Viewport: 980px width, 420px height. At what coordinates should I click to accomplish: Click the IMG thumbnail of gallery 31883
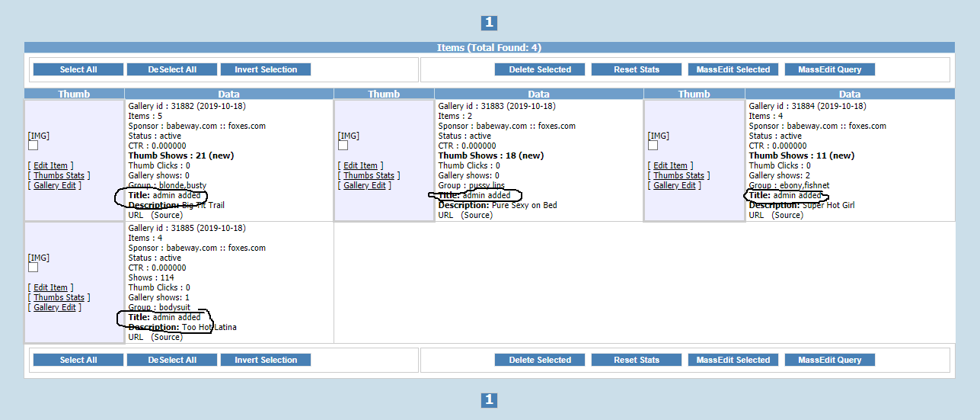pos(349,136)
